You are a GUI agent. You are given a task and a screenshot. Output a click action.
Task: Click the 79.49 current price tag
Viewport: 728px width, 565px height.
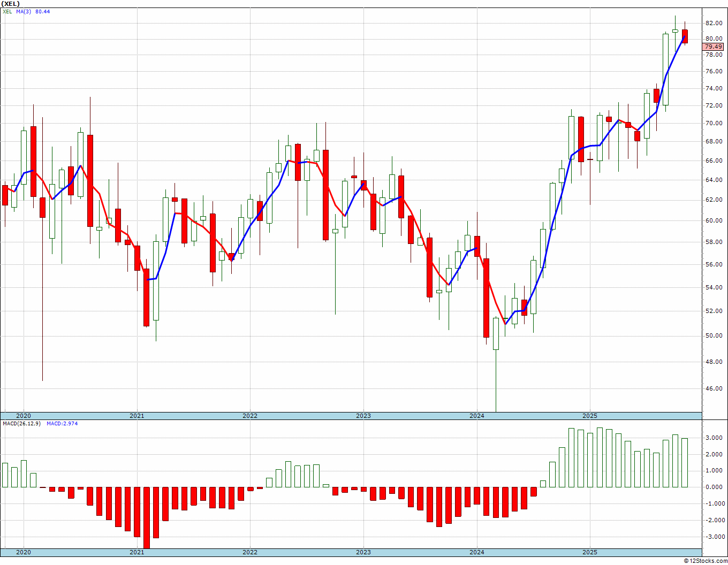tap(712, 47)
